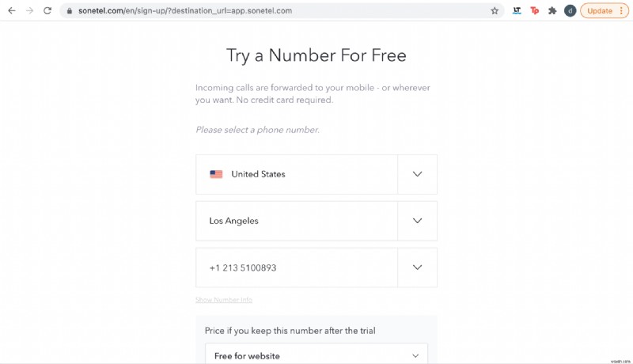Open the Chrome profile avatar
This screenshot has height=364, width=633.
pos(570,11)
